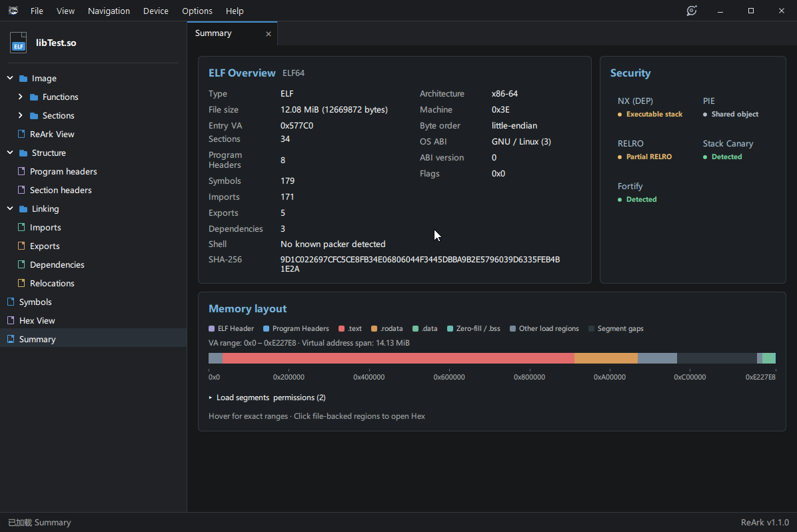Click the Program Headers legend swatch

[x=266, y=329]
